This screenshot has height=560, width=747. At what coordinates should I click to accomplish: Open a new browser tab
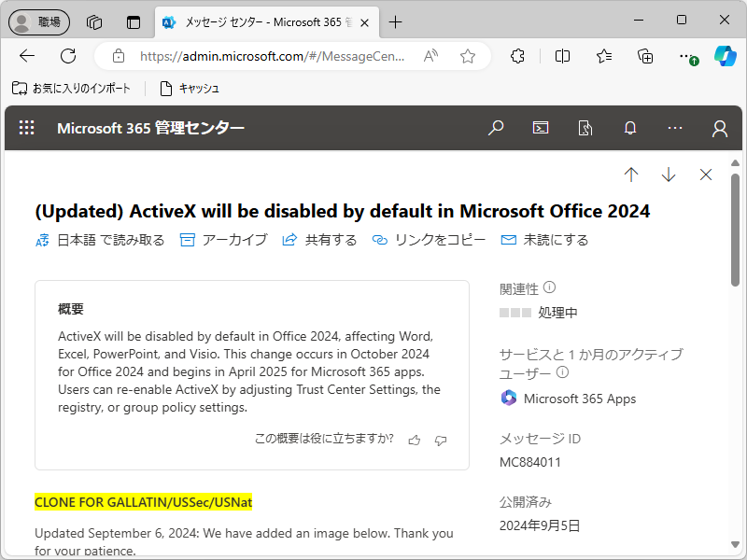(396, 21)
